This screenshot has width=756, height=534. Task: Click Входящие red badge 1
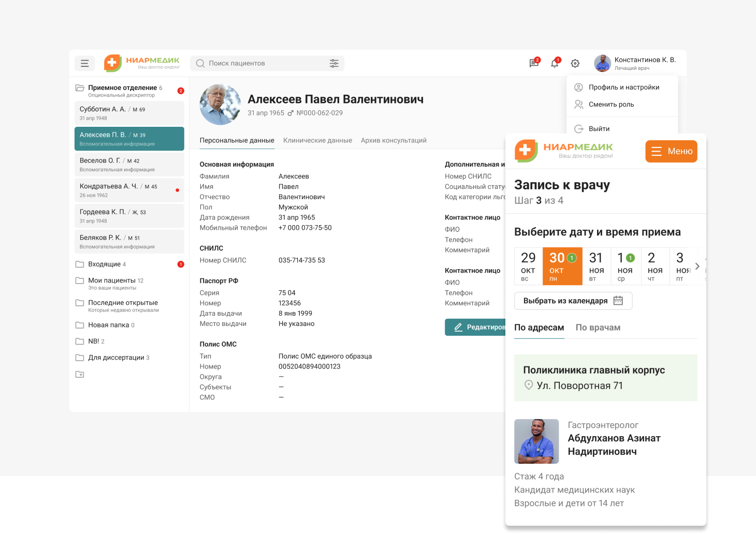(181, 264)
